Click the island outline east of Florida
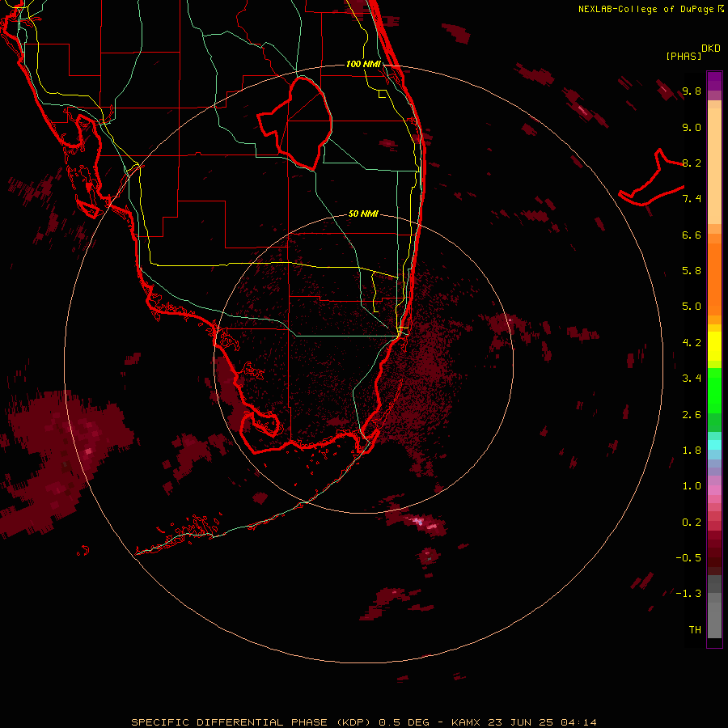 651,179
